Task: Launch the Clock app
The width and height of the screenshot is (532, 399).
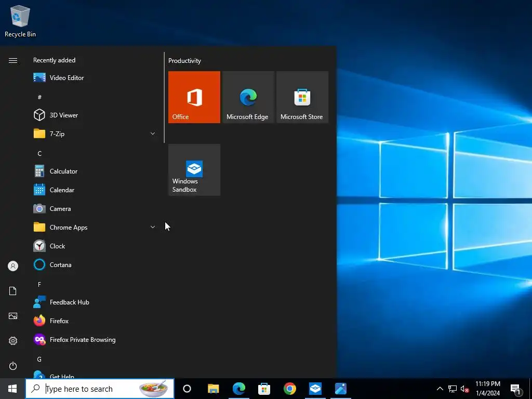Action: [95, 246]
